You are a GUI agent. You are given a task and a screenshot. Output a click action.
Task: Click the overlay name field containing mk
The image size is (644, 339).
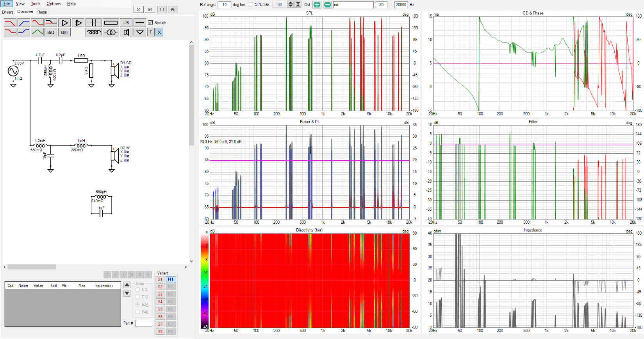[353, 5]
